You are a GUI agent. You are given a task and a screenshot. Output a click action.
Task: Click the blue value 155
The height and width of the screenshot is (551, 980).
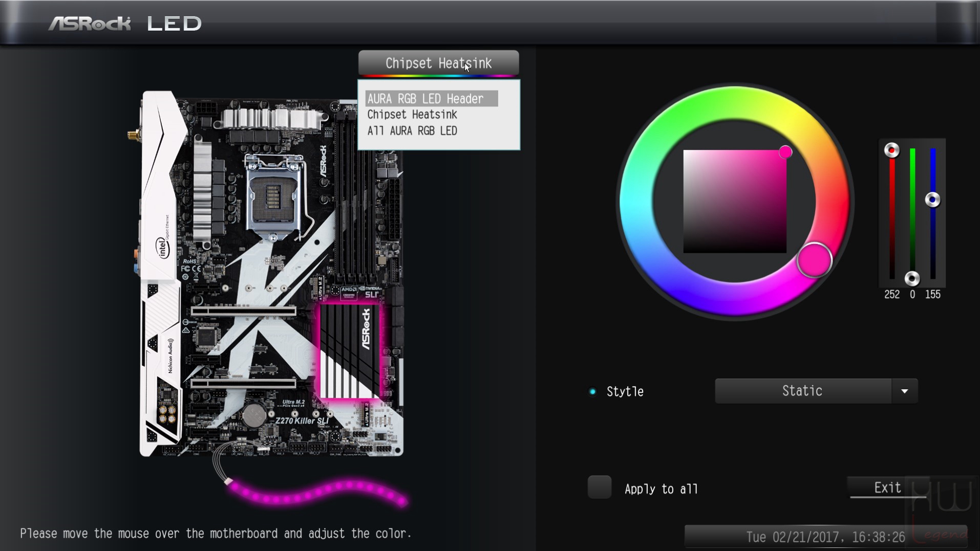click(x=932, y=295)
